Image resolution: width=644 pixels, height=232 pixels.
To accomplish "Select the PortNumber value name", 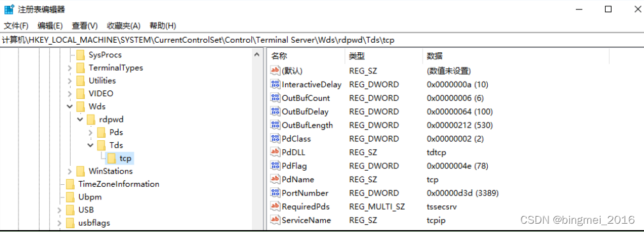I will click(x=305, y=193).
